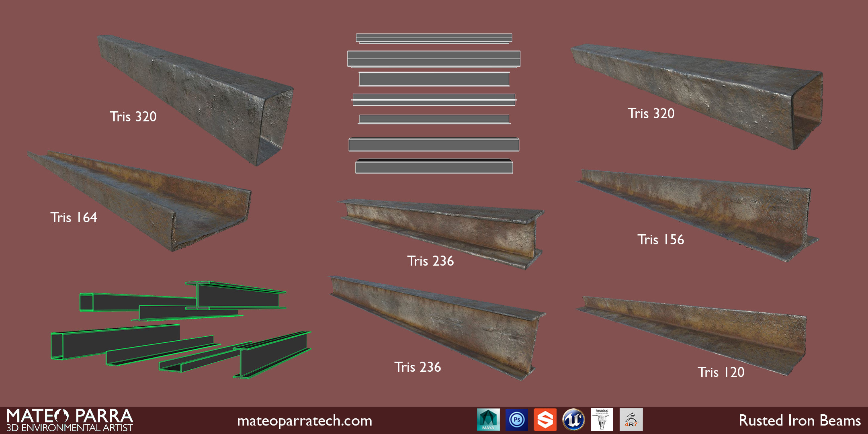
Task: Click the Mateo Parra logo text
Action: point(70,416)
